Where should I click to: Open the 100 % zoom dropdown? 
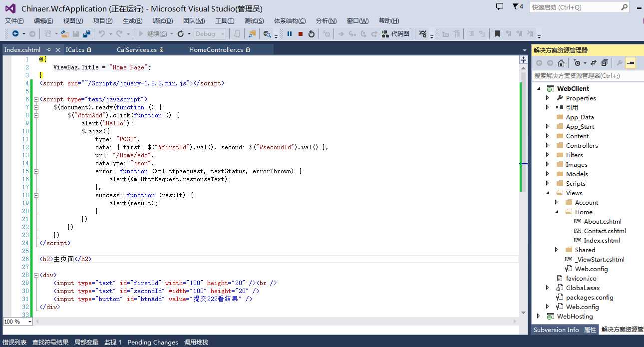coord(29,322)
